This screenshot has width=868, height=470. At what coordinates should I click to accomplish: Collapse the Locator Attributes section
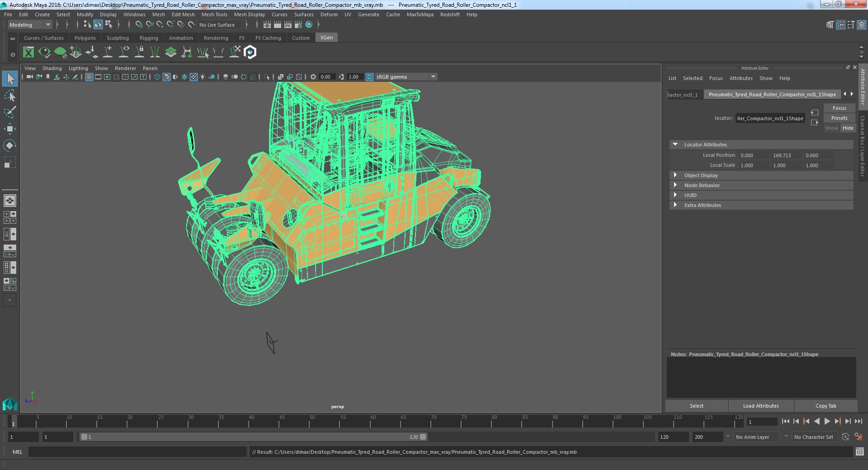[675, 145]
